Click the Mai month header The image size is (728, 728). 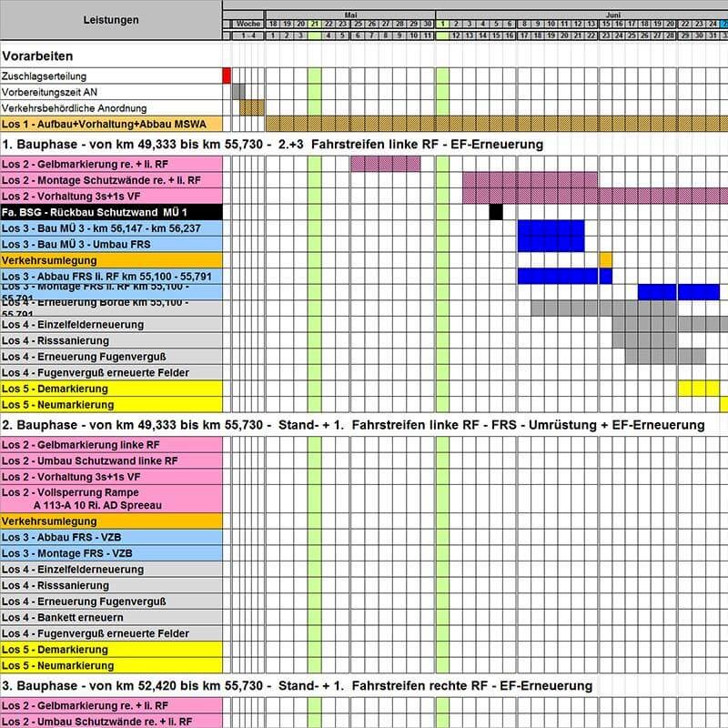click(x=350, y=15)
